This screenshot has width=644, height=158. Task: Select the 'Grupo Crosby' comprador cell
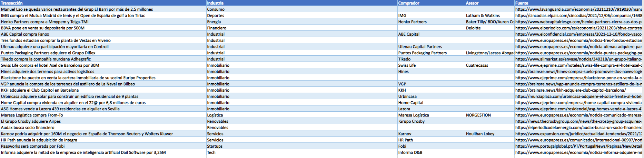(x=431, y=121)
